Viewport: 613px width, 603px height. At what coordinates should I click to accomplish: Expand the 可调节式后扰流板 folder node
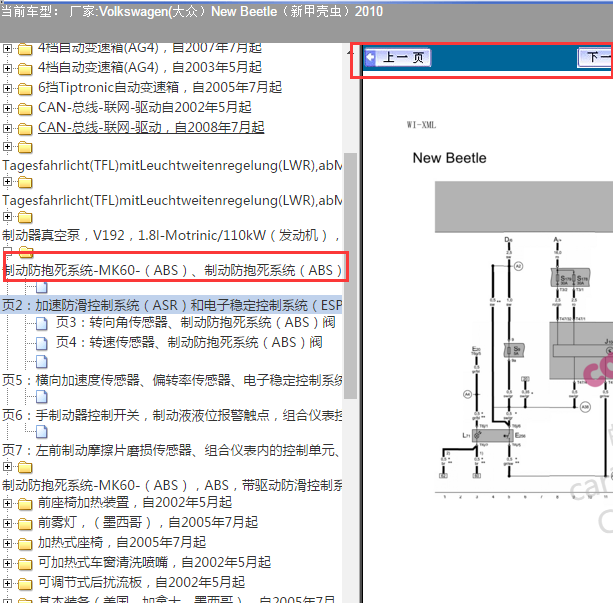(7, 583)
